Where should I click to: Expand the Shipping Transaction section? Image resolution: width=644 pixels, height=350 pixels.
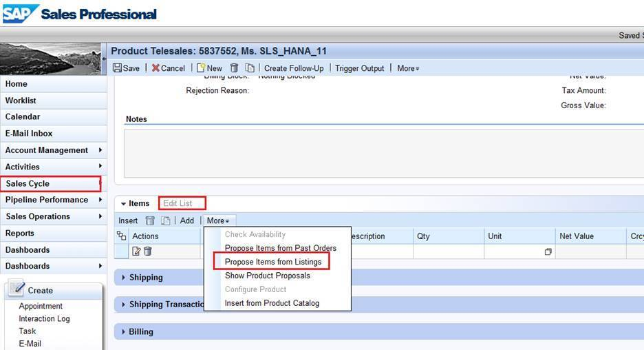tap(124, 305)
